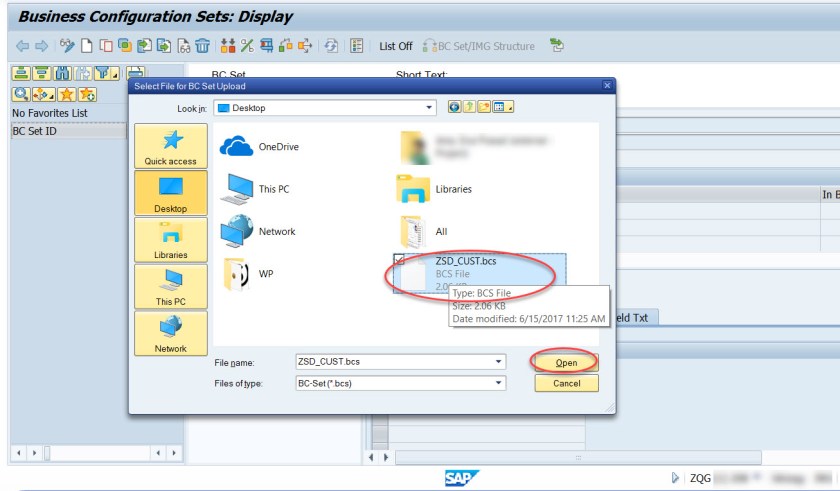Image resolution: width=840 pixels, height=491 pixels.
Task: Open the OneDrive item in file list
Action: 260,147
